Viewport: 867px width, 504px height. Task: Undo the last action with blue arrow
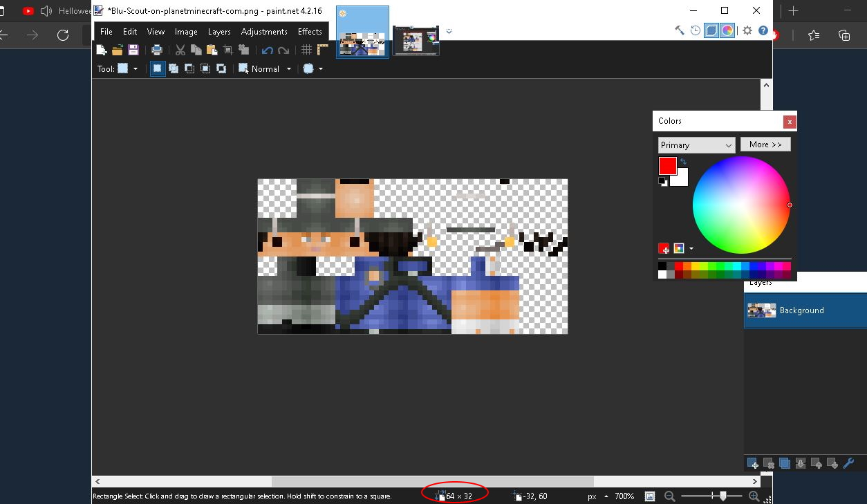point(268,50)
